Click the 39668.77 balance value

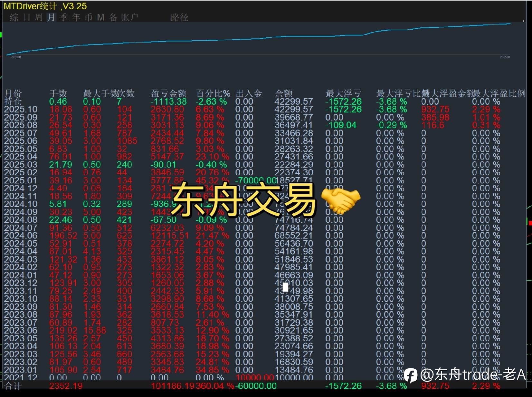click(294, 117)
